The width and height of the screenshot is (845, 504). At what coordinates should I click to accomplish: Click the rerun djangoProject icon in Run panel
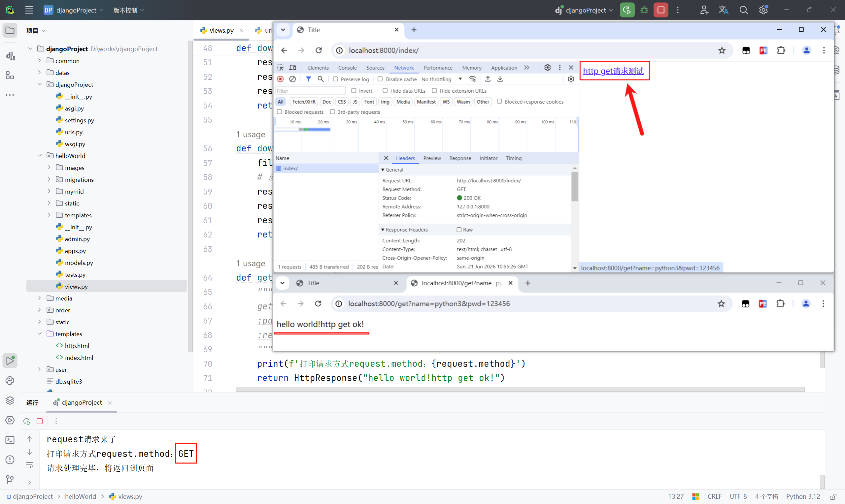click(x=27, y=421)
